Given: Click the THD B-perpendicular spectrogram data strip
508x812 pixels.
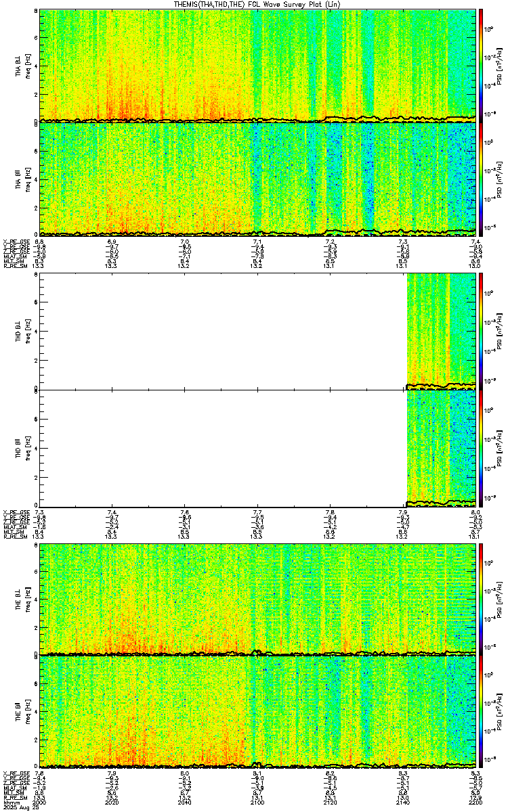Looking at the screenshot, I should tap(441, 330).
